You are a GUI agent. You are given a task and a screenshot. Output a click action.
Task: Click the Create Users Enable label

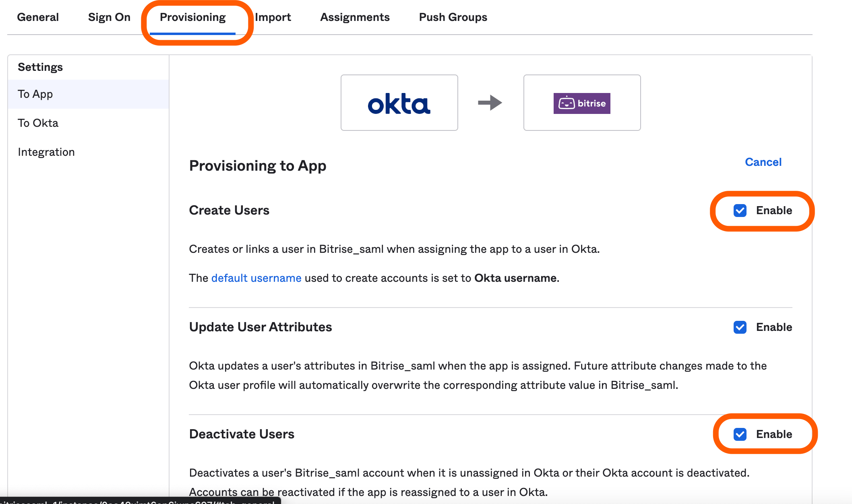click(x=774, y=211)
